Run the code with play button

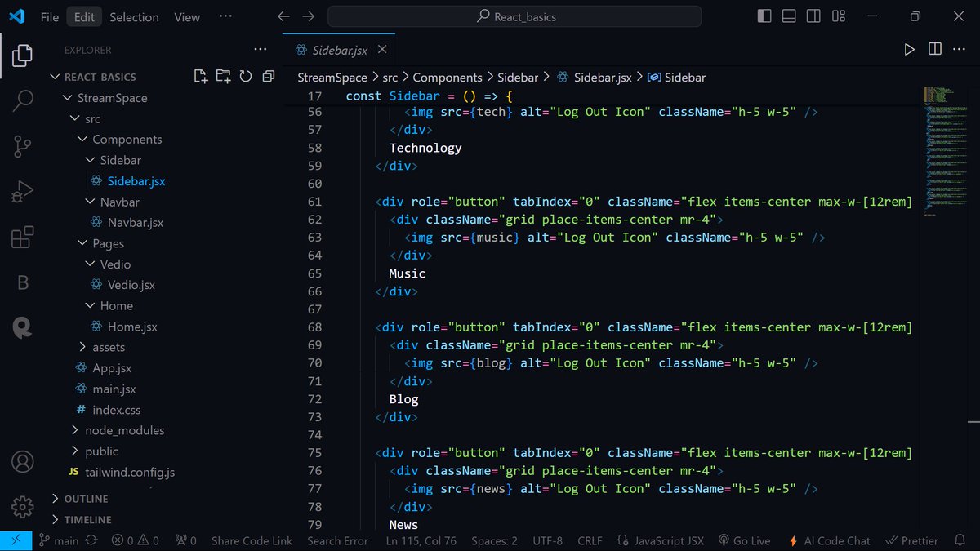tap(909, 50)
